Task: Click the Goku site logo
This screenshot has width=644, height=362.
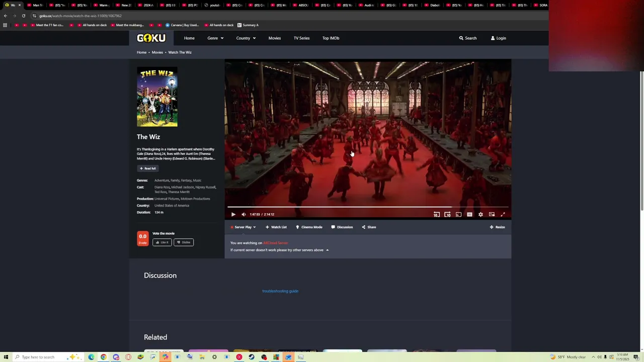Action: 151,38
